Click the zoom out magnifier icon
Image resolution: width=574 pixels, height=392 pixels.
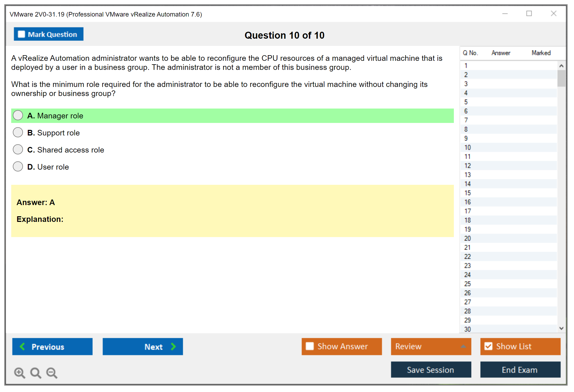pyautogui.click(x=52, y=373)
